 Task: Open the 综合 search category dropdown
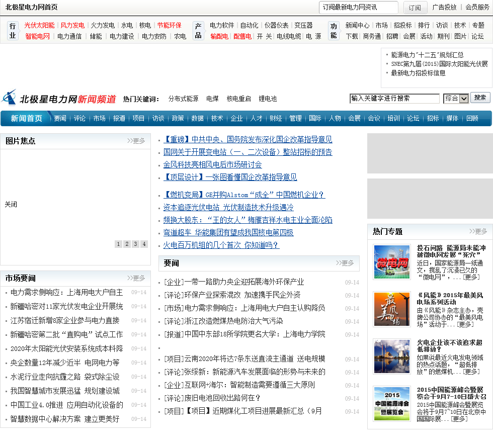456,99
